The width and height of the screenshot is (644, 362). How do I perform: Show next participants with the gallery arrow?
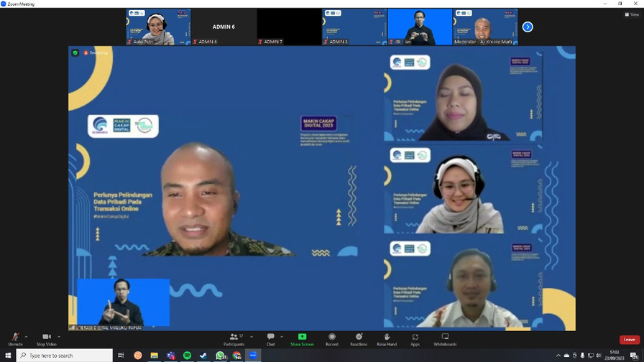point(528,27)
